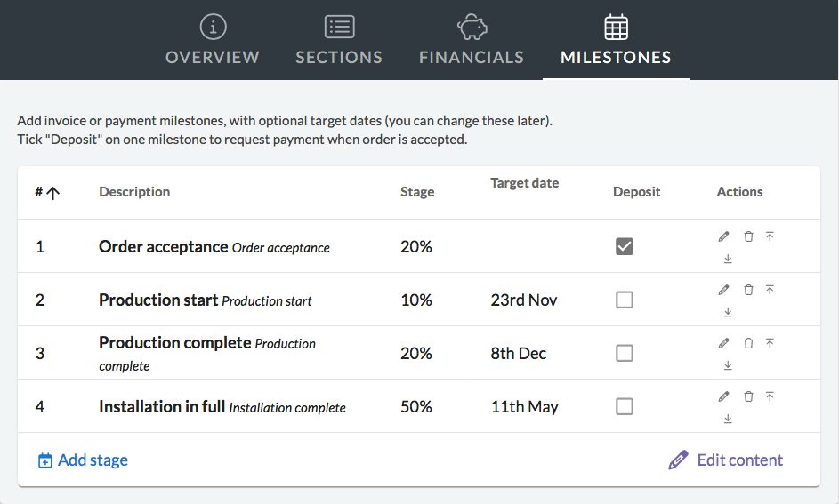
Task: Delete the Production start milestone
Action: (x=748, y=290)
